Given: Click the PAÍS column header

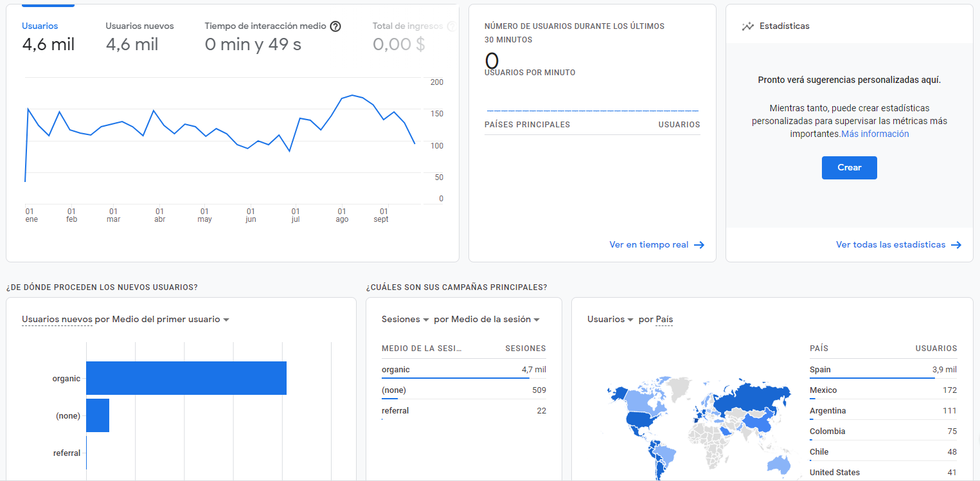Looking at the screenshot, I should pos(819,349).
